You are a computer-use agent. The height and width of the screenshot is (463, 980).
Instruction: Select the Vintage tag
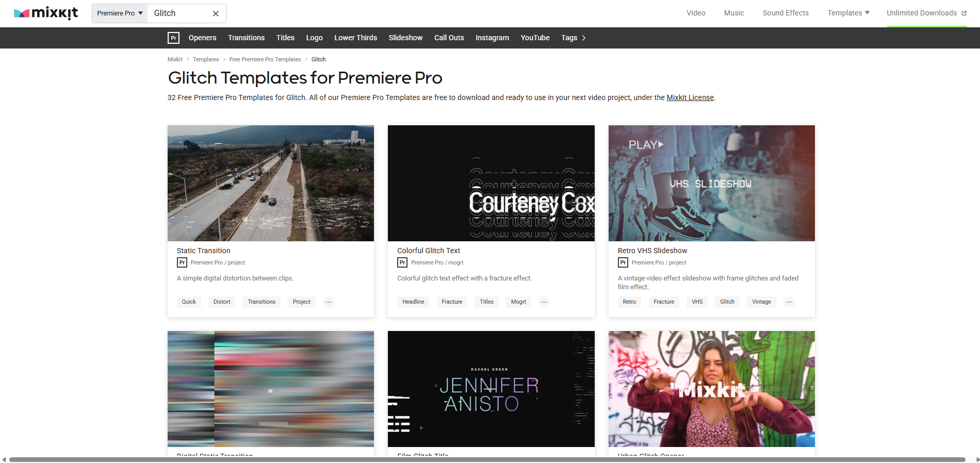761,302
